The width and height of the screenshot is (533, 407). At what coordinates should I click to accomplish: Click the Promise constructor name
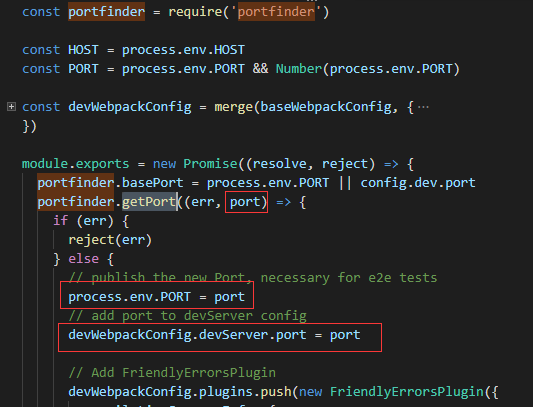coord(210,164)
